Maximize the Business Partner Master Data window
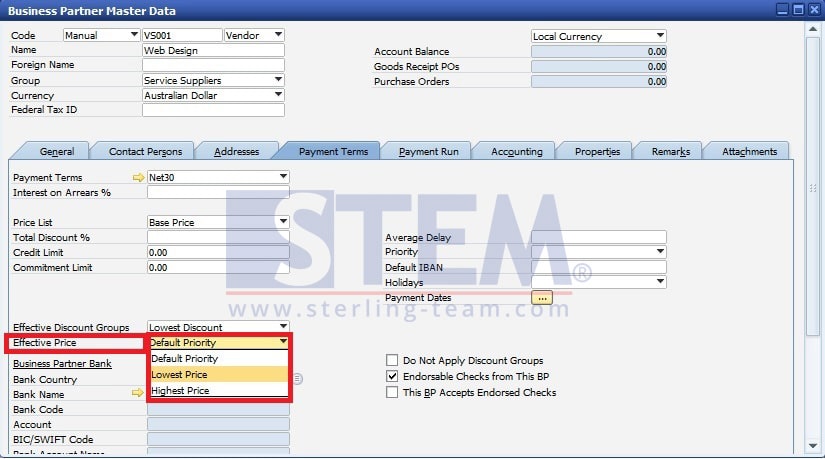This screenshot has height=459, width=825. pyautogui.click(x=798, y=9)
